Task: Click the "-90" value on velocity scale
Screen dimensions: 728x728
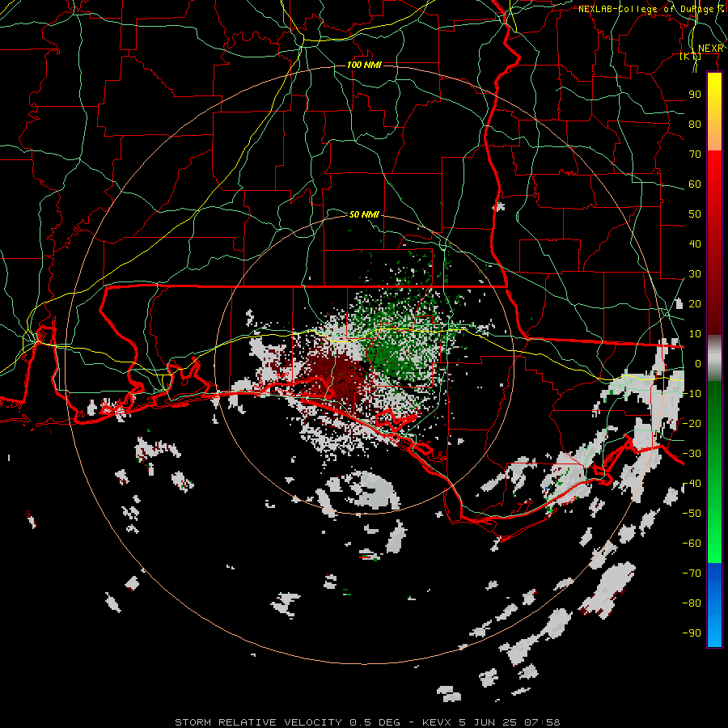Action: 692,633
